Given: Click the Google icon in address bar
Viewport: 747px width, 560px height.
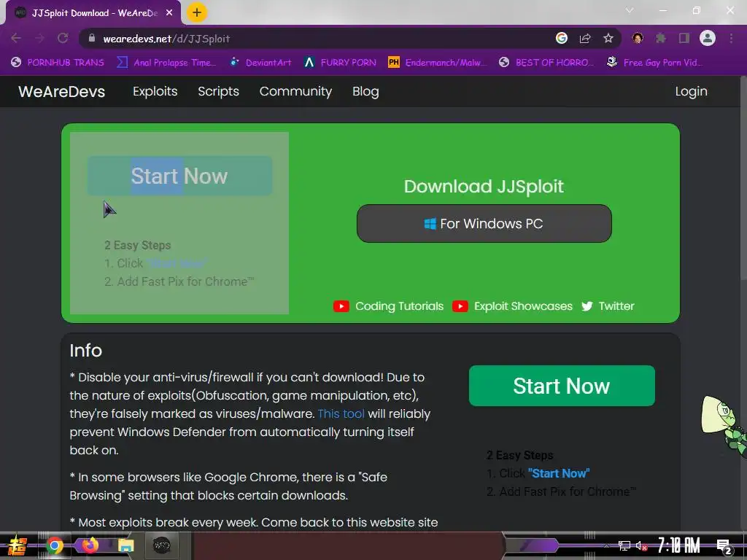Looking at the screenshot, I should click(562, 38).
